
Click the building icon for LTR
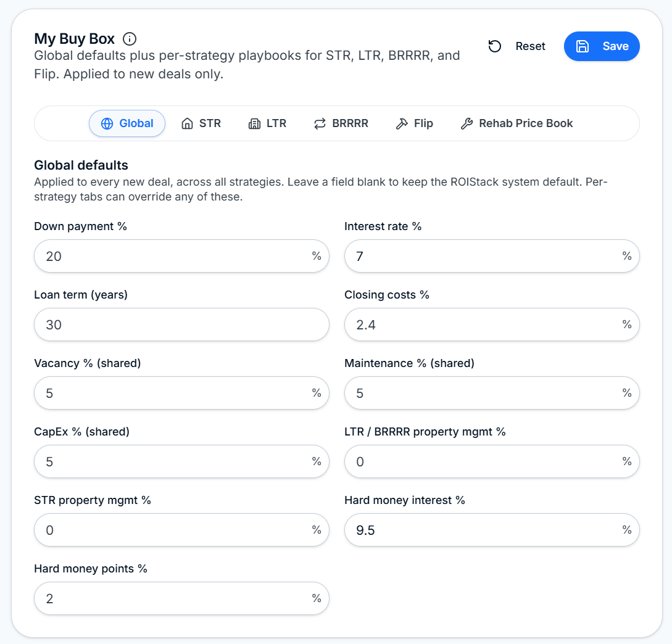(x=254, y=124)
